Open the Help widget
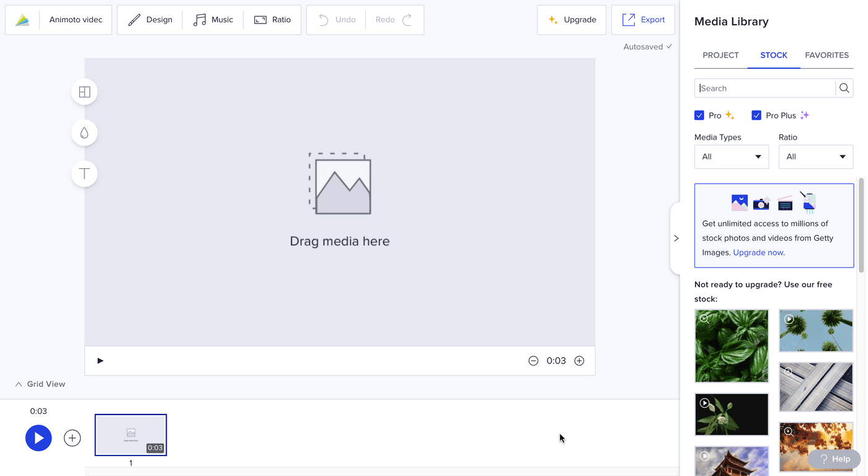 point(835,459)
